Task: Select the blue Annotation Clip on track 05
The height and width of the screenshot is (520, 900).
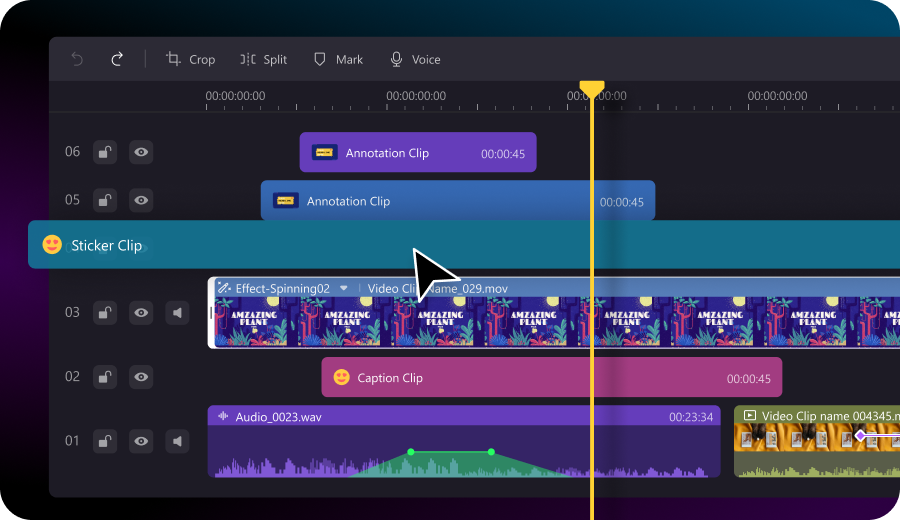Action: 457,201
